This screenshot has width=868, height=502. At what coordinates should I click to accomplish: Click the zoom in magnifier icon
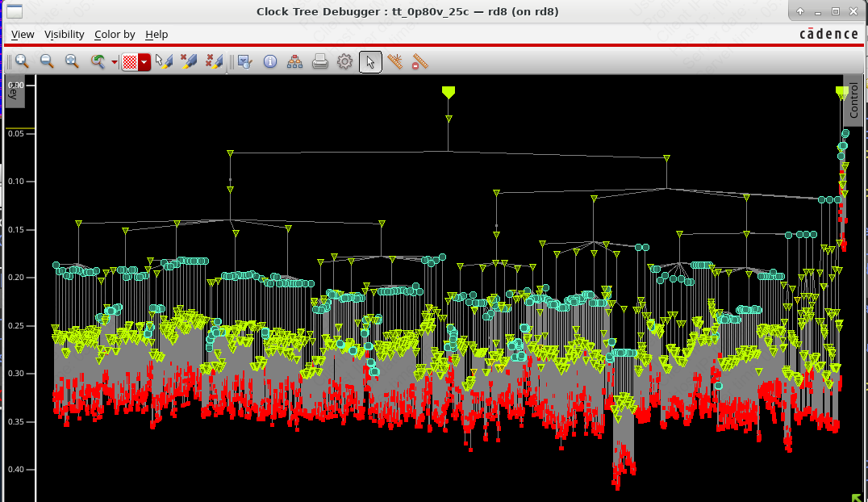(22, 61)
